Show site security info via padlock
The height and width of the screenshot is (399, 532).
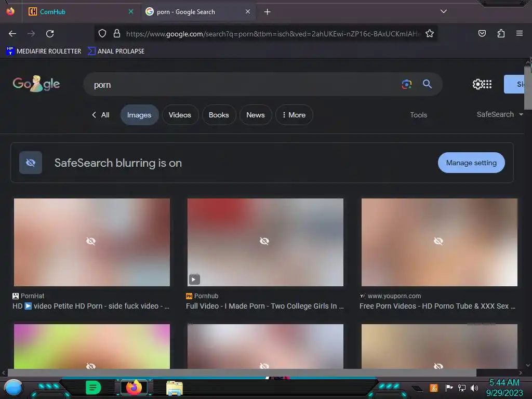coord(117,33)
